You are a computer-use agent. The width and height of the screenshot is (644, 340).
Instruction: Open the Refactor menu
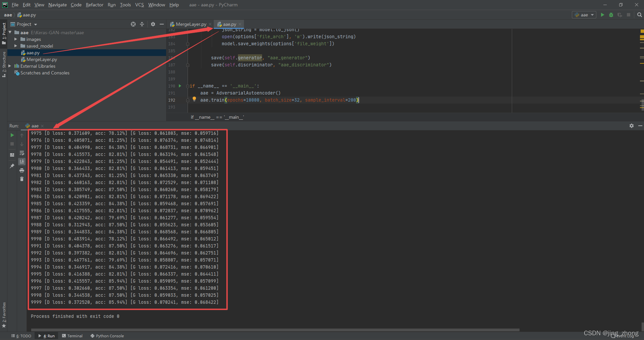(95, 5)
